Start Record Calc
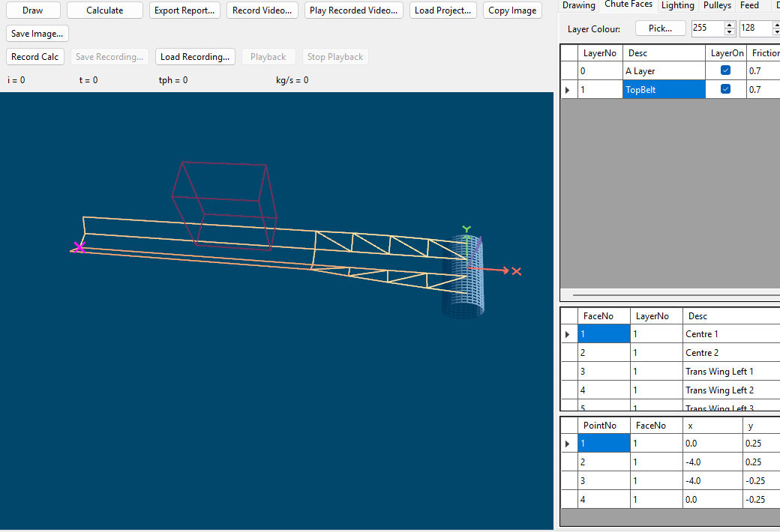 [34, 57]
